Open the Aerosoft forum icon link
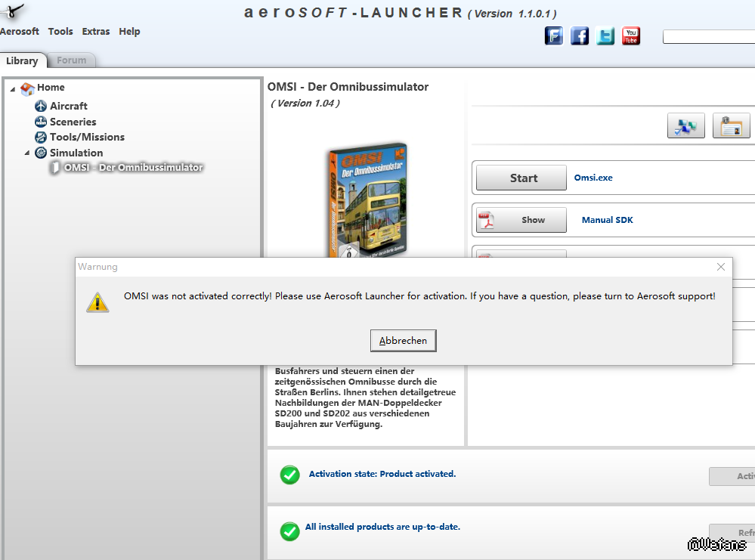Viewport: 755px width, 560px height. [x=554, y=36]
